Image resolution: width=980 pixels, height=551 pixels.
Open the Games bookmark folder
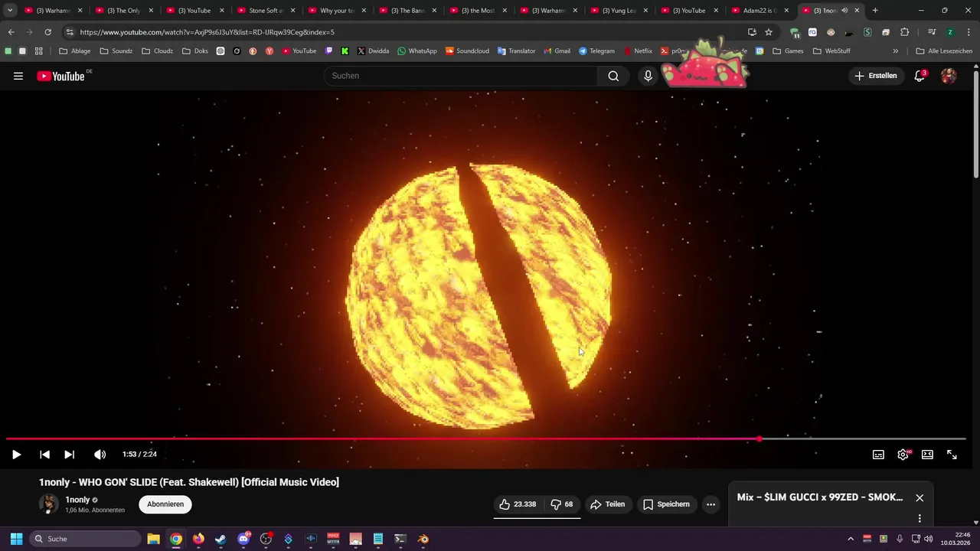[789, 51]
